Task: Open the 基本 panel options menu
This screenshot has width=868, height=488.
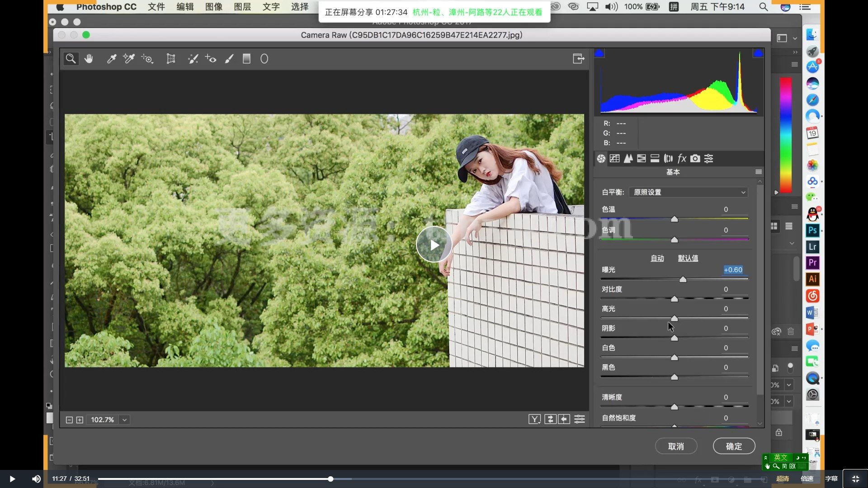Action: [759, 172]
